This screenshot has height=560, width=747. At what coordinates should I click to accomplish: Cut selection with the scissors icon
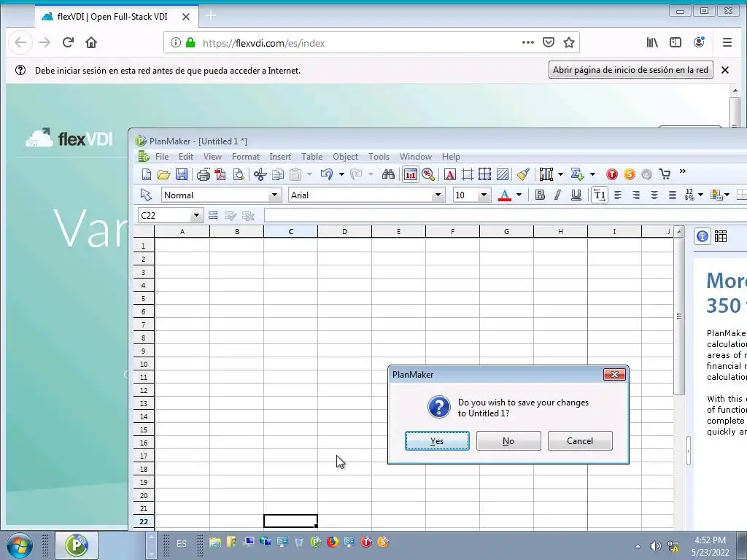tap(260, 174)
